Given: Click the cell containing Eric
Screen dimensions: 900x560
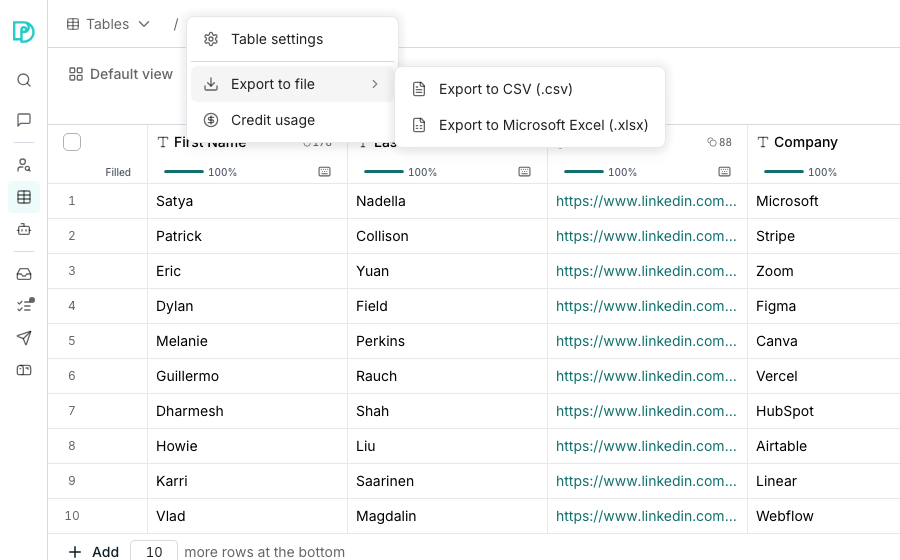Looking at the screenshot, I should (247, 271).
